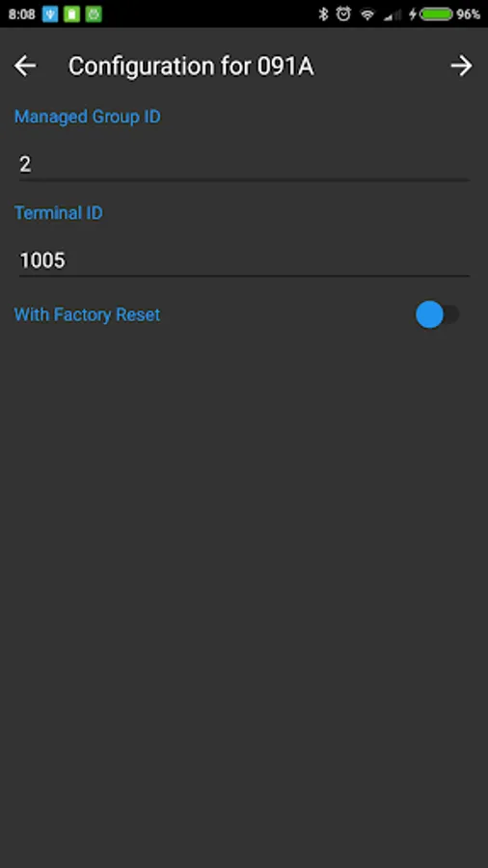Tap the green battery level indicator
This screenshot has width=488, height=868.
437,14
